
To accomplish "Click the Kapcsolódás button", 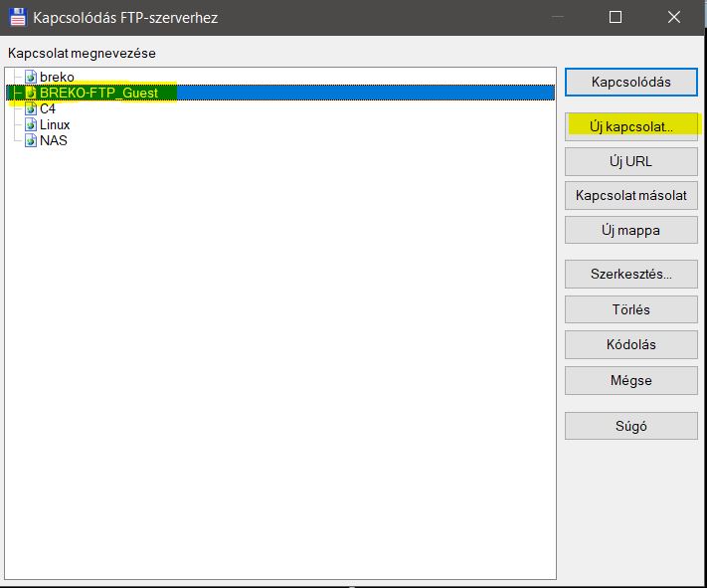I will (x=630, y=83).
